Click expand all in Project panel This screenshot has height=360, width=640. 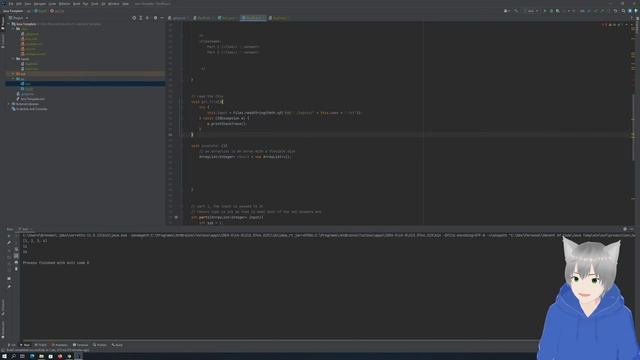140,18
